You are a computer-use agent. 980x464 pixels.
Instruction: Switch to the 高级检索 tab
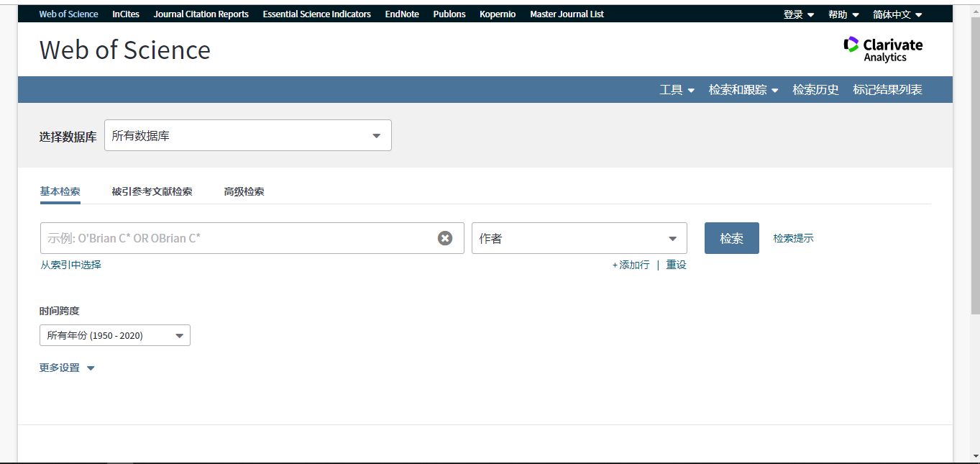[x=244, y=191]
